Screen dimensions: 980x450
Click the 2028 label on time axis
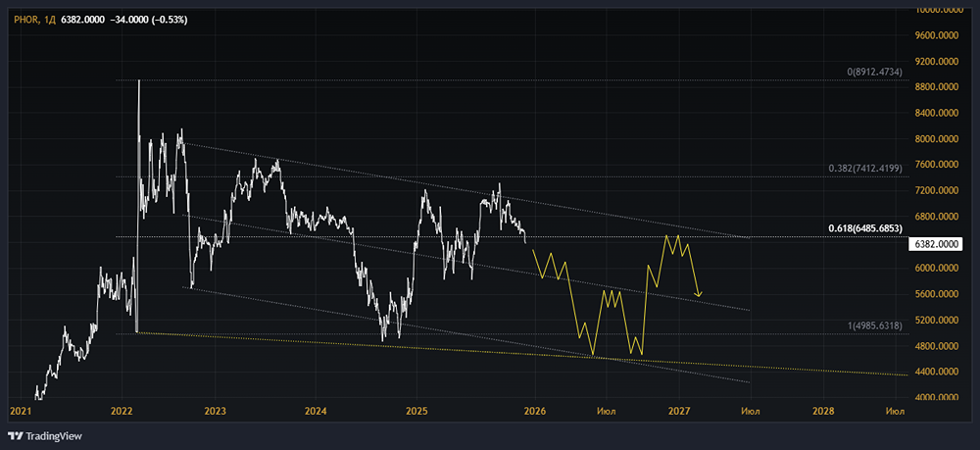(x=823, y=411)
